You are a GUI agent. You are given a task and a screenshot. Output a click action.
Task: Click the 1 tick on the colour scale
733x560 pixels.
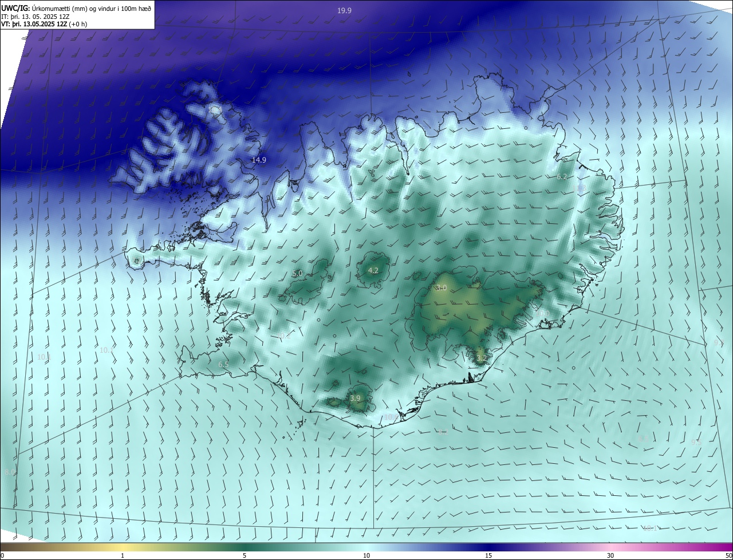[123, 555]
